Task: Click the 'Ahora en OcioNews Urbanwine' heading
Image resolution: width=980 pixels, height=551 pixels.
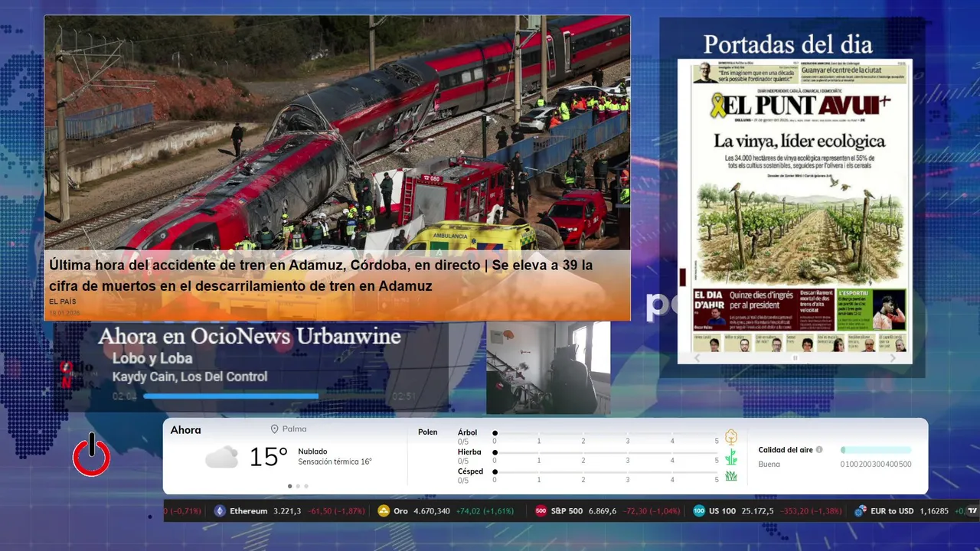Action: 250,336
